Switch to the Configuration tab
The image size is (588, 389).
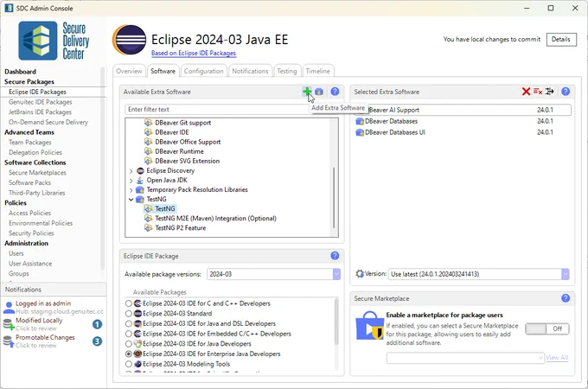pos(203,71)
